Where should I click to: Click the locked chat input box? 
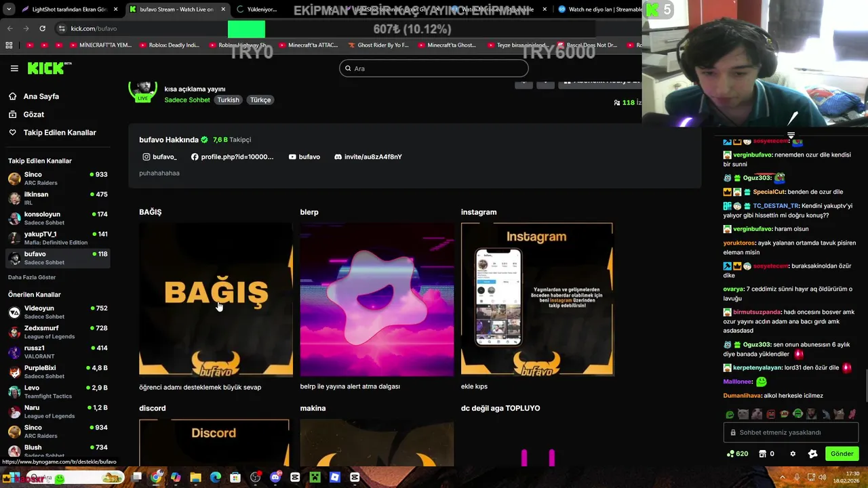791,432
